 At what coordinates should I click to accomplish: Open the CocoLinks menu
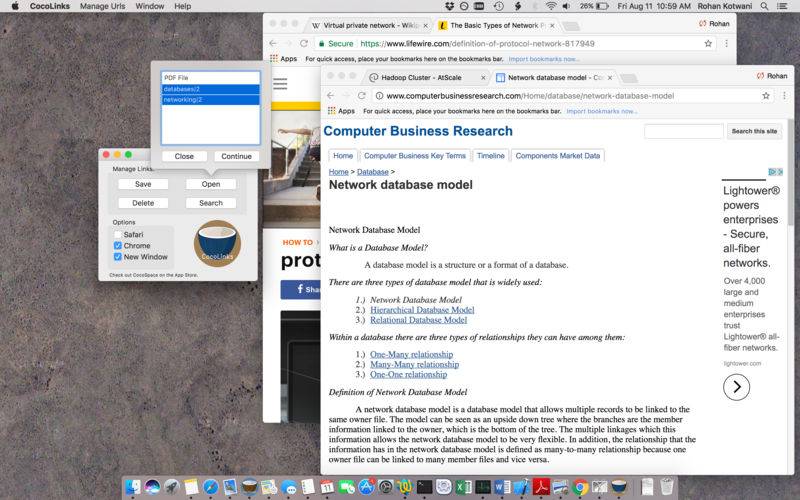click(x=50, y=6)
